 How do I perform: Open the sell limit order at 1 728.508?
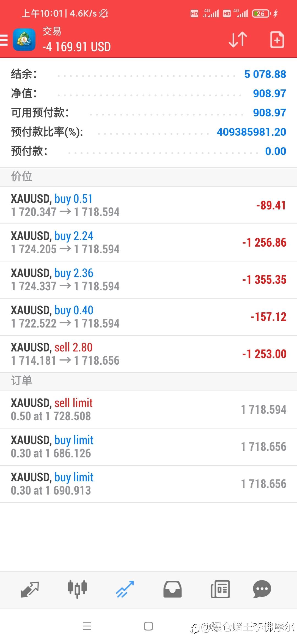click(148, 410)
